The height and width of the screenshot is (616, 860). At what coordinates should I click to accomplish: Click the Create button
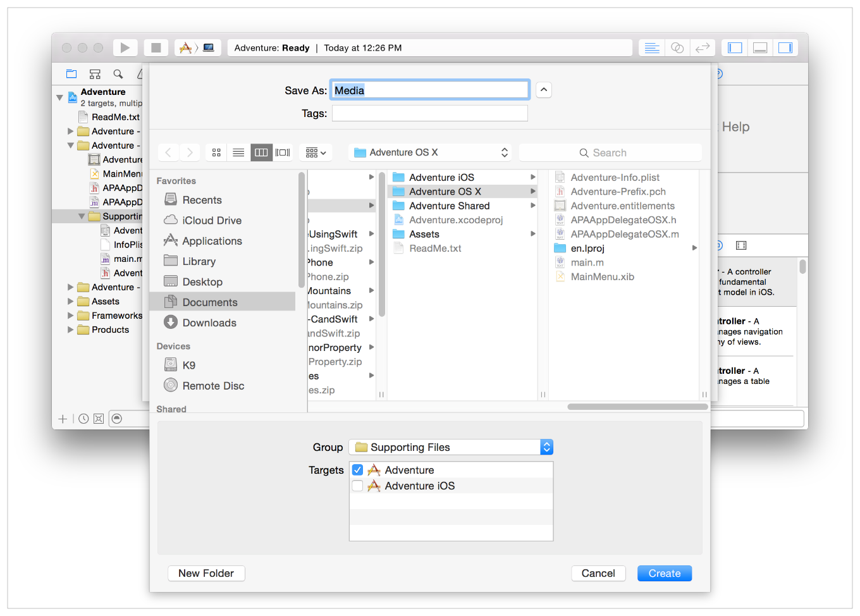[x=664, y=573]
